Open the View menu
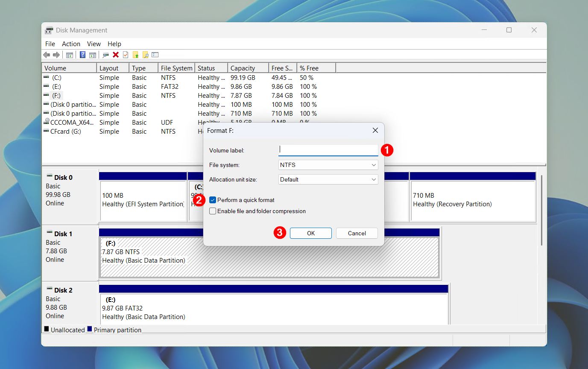This screenshot has width=588, height=369. coord(94,44)
